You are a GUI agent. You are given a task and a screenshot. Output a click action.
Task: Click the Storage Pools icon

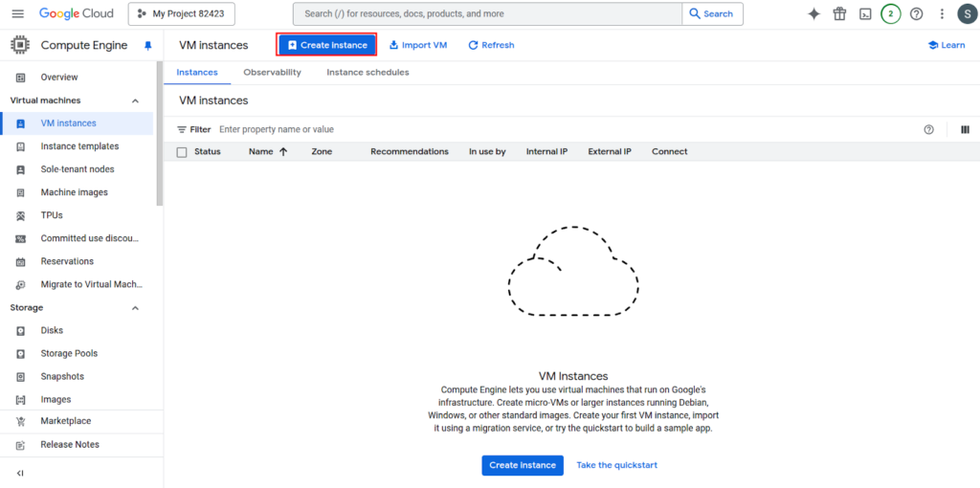point(21,354)
